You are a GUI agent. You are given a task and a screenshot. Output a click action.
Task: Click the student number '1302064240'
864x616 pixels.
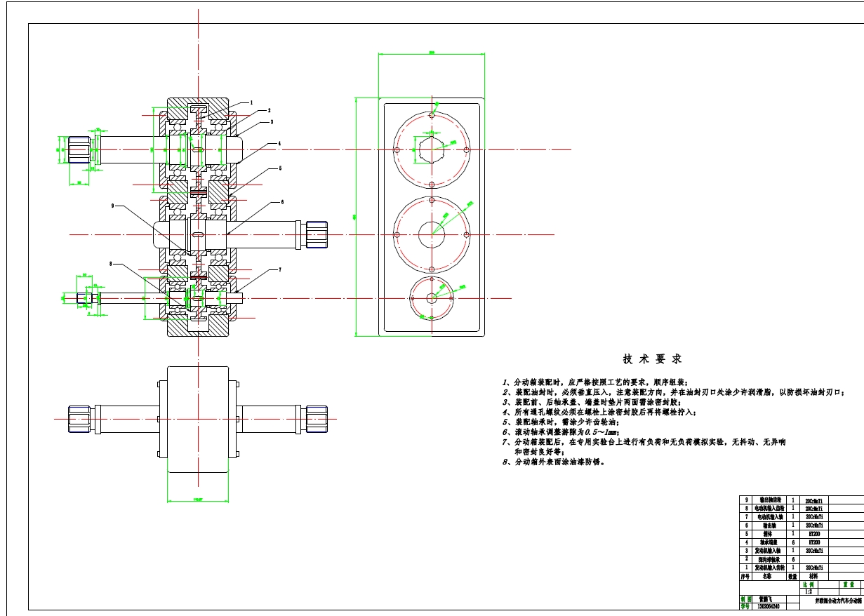[x=769, y=607]
